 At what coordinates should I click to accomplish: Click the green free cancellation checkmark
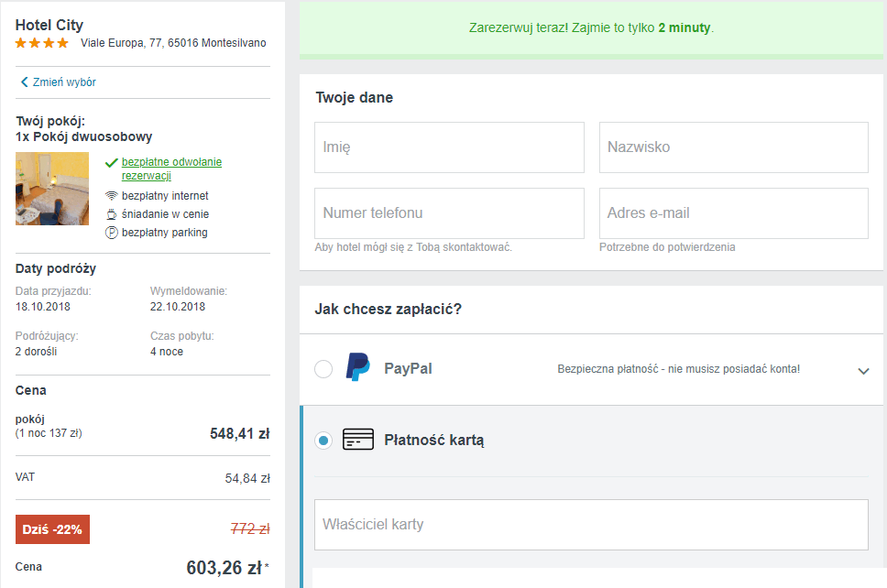(x=112, y=163)
